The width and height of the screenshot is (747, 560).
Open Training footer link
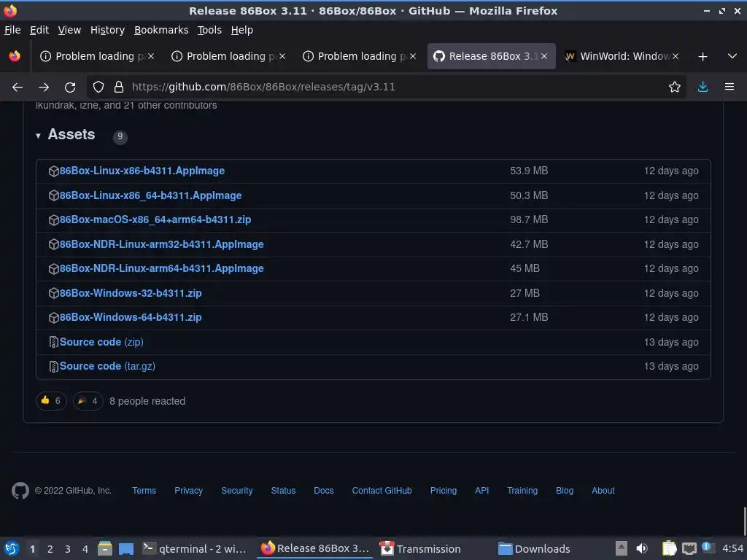(x=522, y=491)
